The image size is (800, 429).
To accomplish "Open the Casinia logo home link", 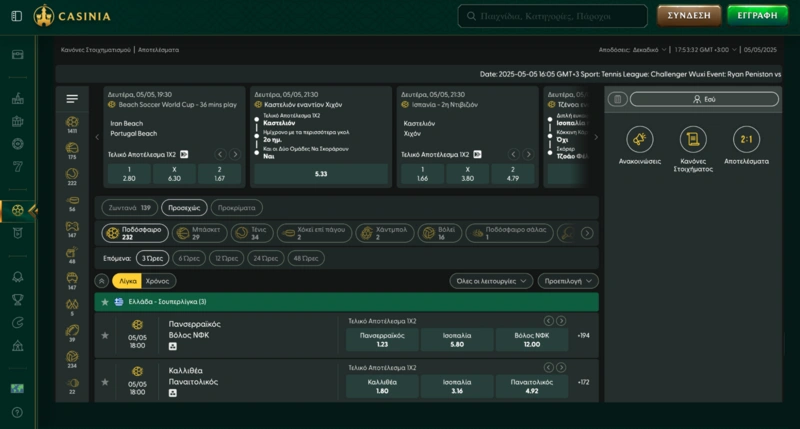I will point(72,16).
